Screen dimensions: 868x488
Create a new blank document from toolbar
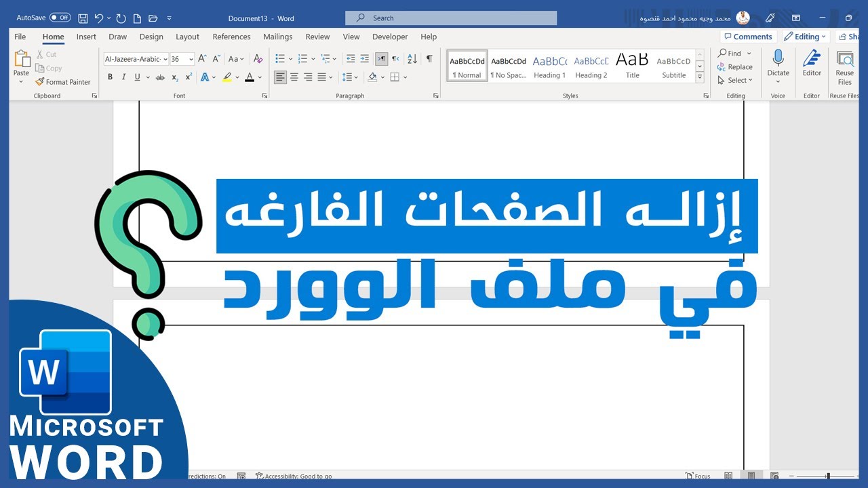(137, 18)
